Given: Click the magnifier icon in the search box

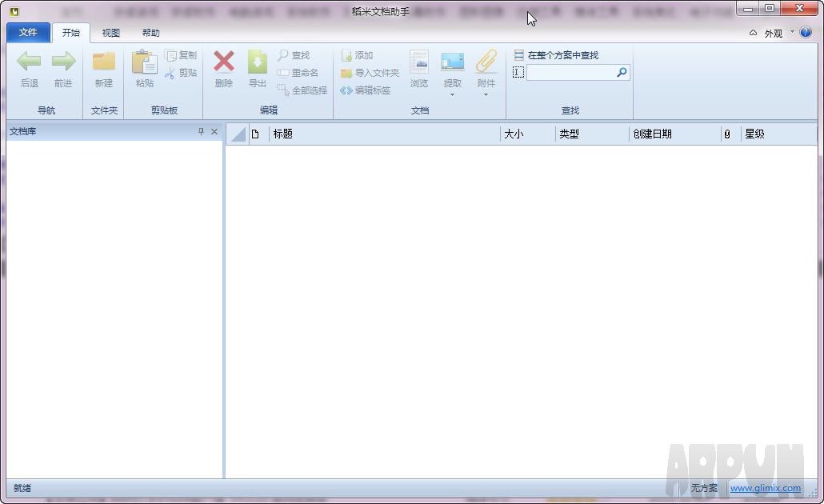Looking at the screenshot, I should pyautogui.click(x=622, y=73).
